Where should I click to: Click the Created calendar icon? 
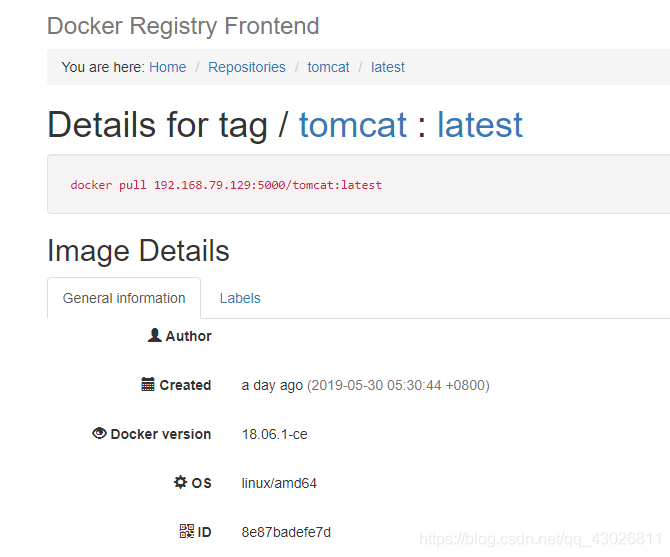coord(148,384)
